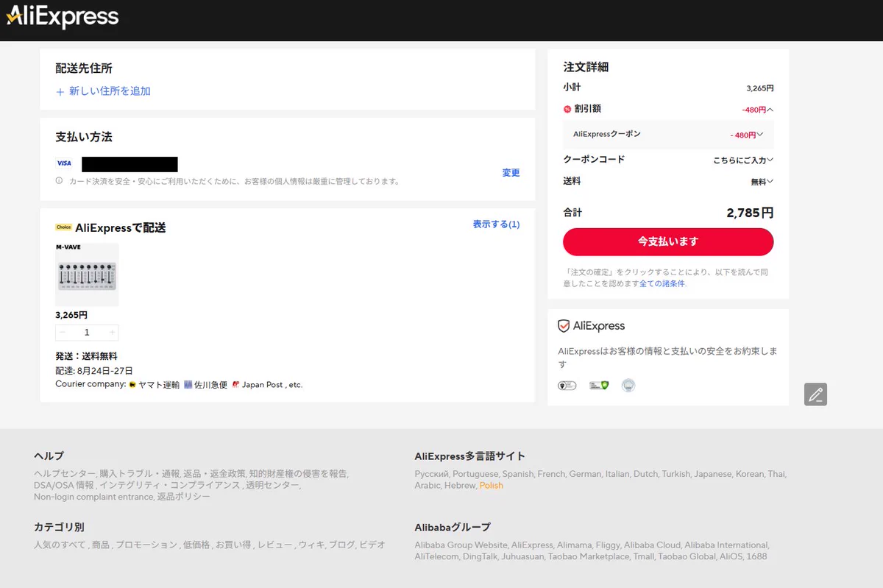The width and height of the screenshot is (883, 588).
Task: Open ウィキ category link
Action: [311, 545]
